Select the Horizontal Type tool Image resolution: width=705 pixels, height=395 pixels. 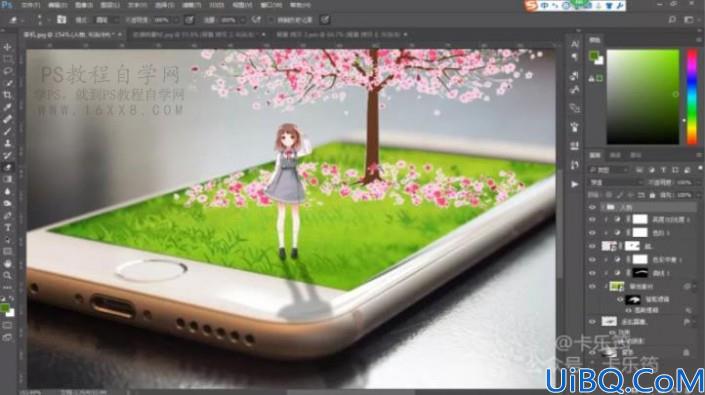(8, 228)
